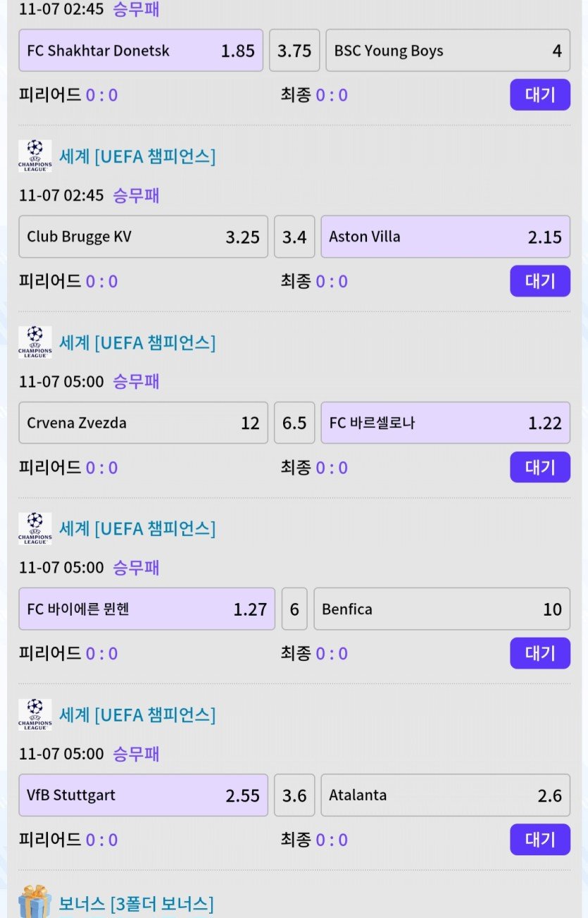Toggle Aston Villa 2.15 odds selection
Viewport: 588px width, 918px height.
445,237
